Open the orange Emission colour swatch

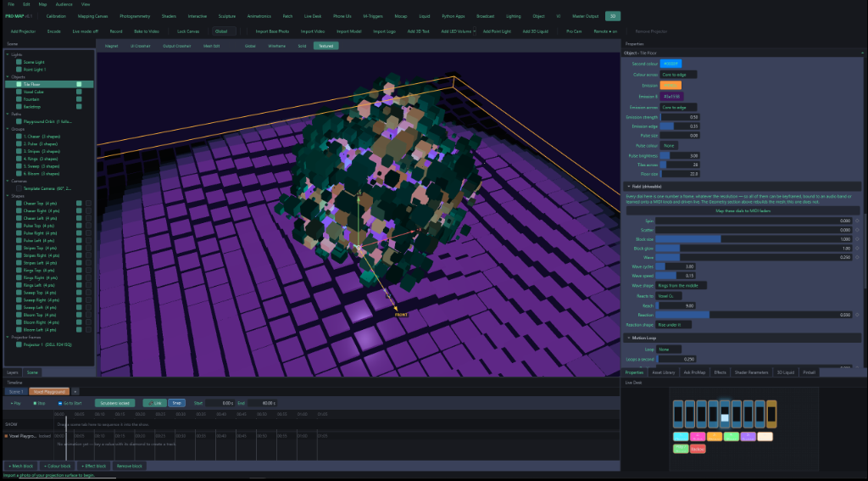pos(670,86)
